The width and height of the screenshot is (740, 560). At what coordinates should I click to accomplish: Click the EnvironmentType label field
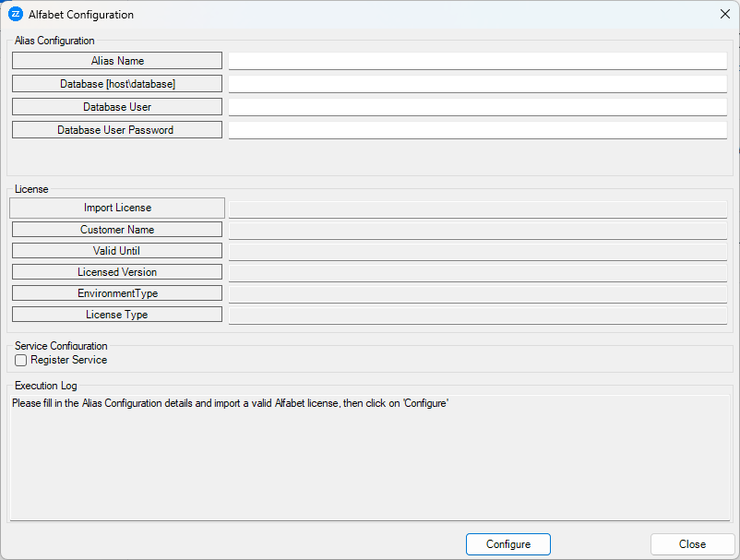point(116,292)
